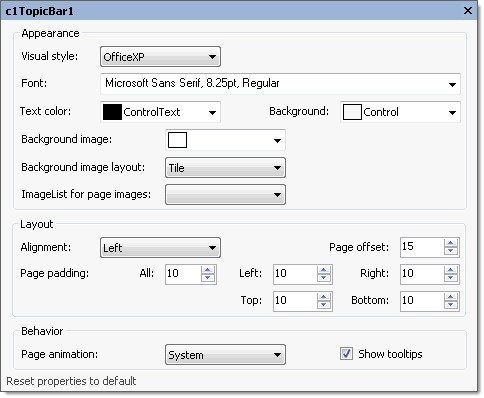484x398 pixels.
Task: Decrease the Top padding value
Action: (324, 305)
